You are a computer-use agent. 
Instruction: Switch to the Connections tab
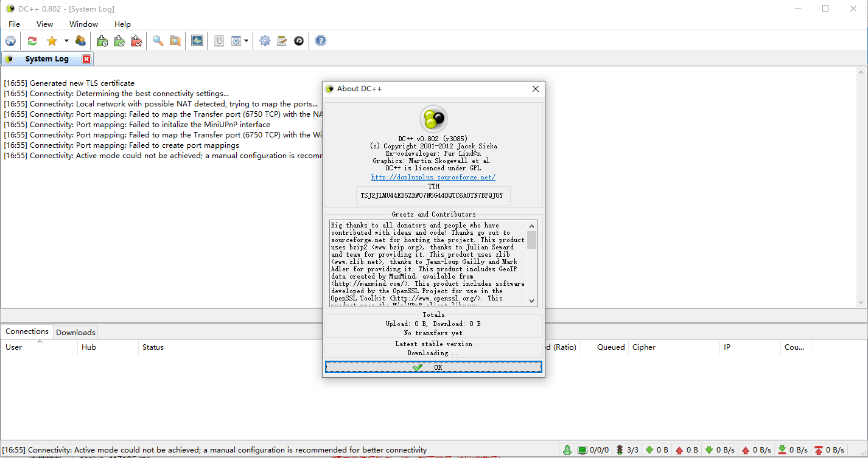click(x=27, y=331)
